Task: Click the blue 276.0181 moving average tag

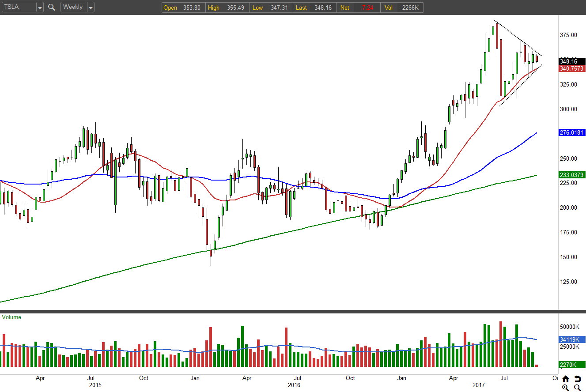Action: (572, 132)
